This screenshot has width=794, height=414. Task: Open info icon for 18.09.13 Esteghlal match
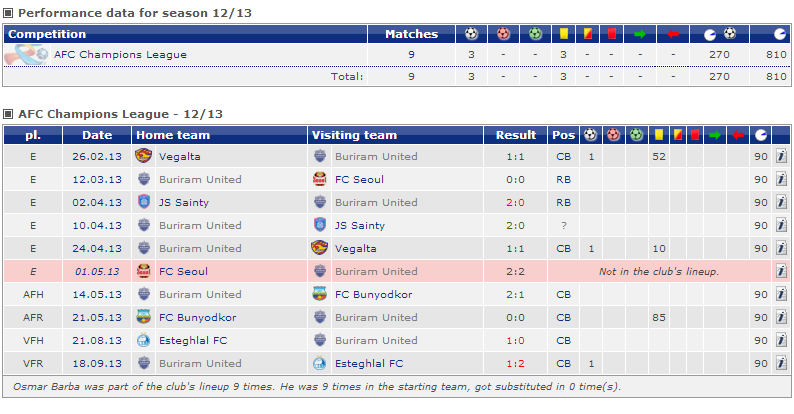781,363
